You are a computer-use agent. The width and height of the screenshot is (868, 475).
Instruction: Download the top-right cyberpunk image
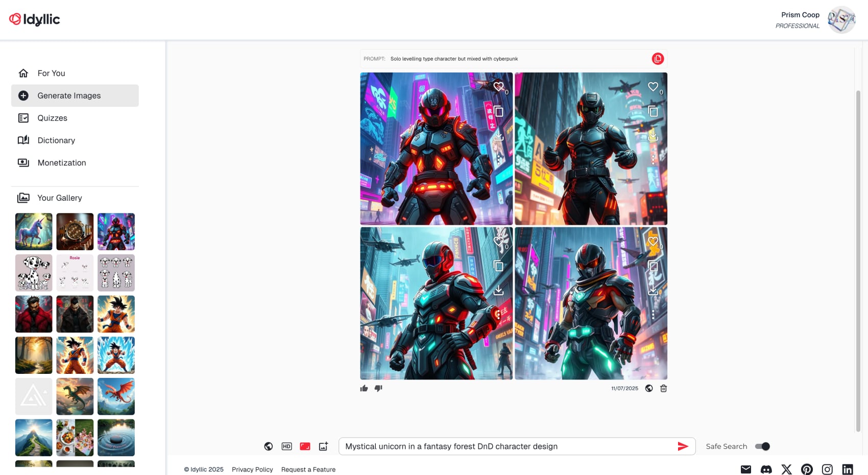[653, 136]
